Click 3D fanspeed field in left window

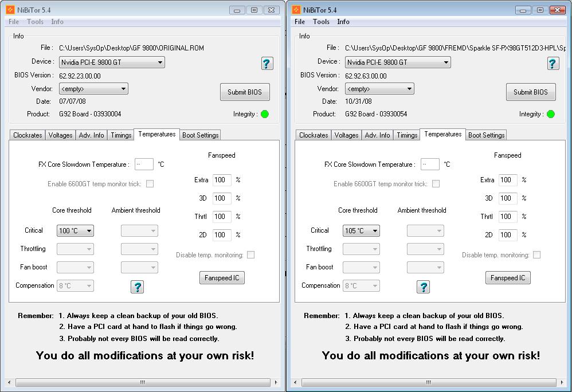222,198
